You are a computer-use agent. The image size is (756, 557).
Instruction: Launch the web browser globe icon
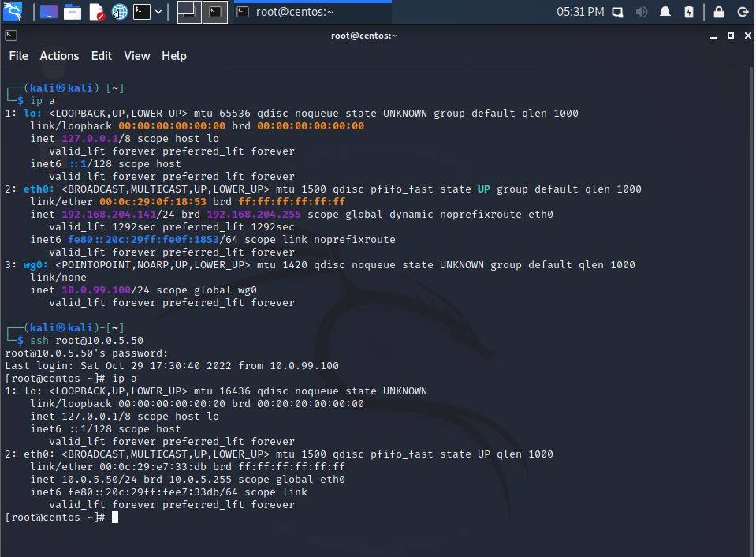coord(119,12)
